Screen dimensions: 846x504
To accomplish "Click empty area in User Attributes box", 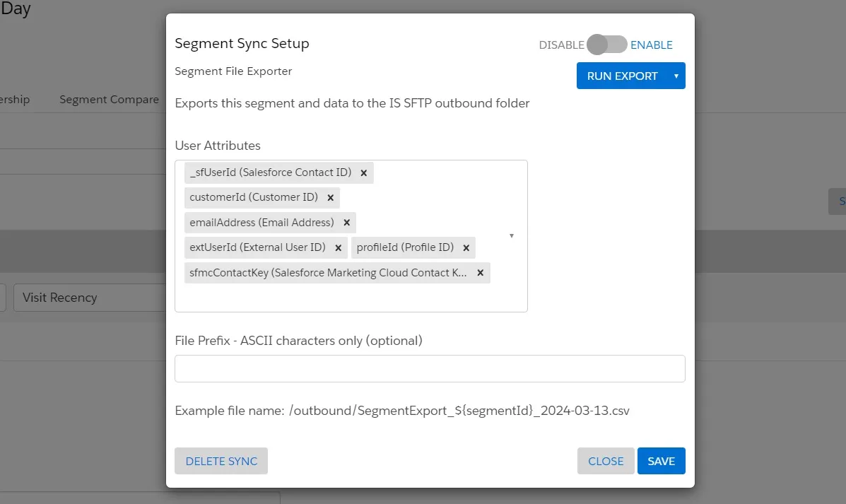I will pos(353,297).
